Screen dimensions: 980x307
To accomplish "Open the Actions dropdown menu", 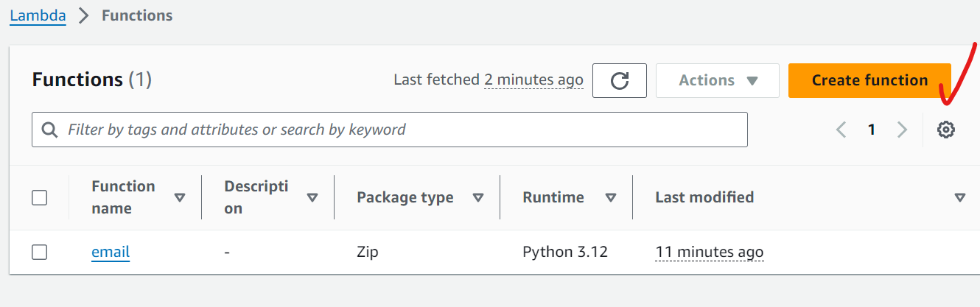I will (x=717, y=80).
